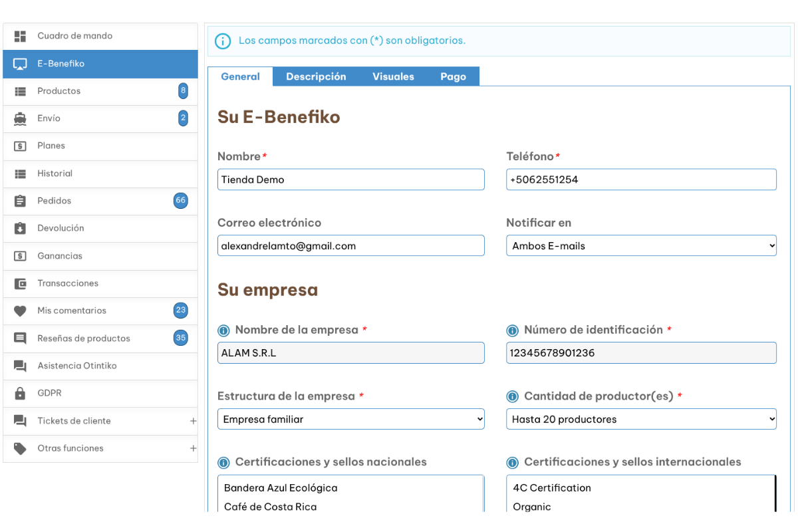
Task: Click info icon beside Nombre de la empresa
Action: tap(223, 331)
